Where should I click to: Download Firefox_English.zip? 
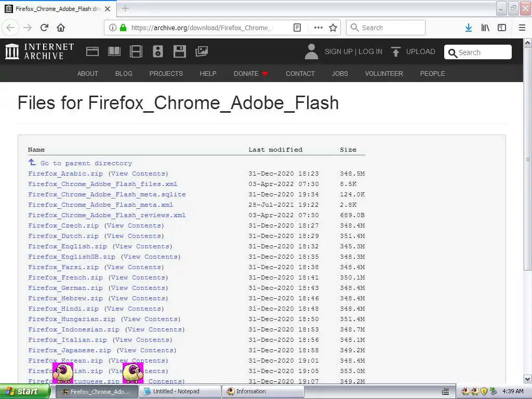(x=68, y=246)
